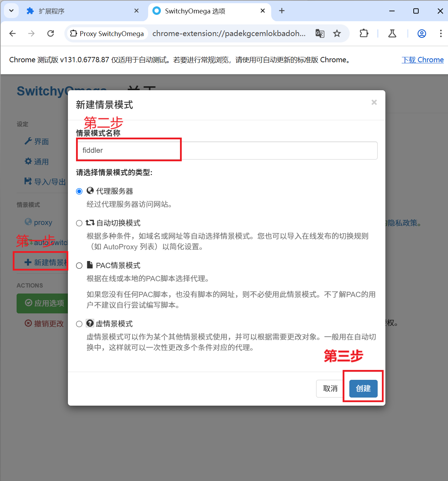The height and width of the screenshot is (481, 448).
Task: Click the checkmark icon on 应用选项
Action: click(x=29, y=303)
